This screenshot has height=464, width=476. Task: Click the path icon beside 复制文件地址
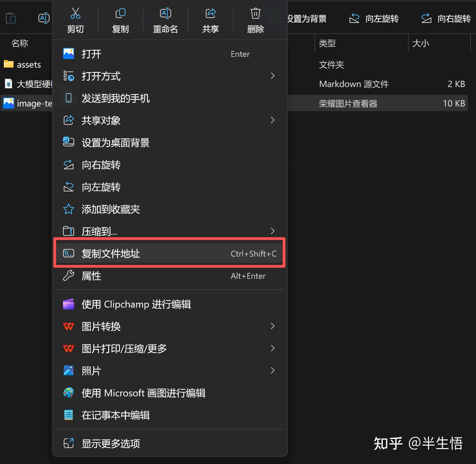[69, 254]
